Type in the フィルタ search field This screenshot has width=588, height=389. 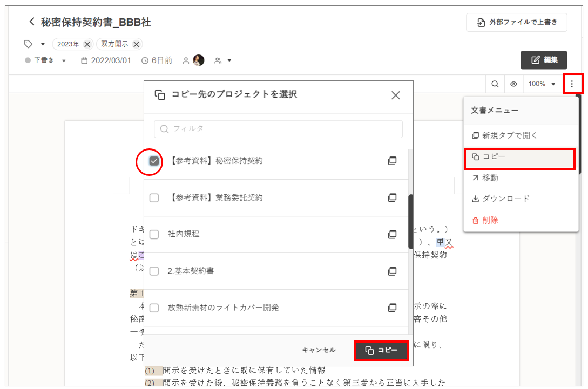[x=278, y=129]
